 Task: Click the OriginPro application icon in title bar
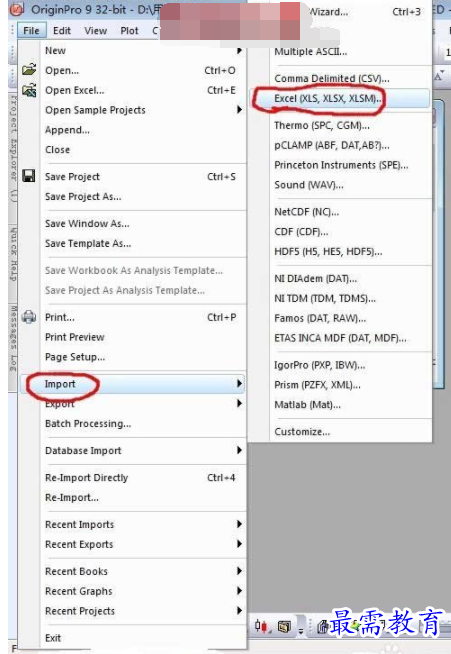16,8
